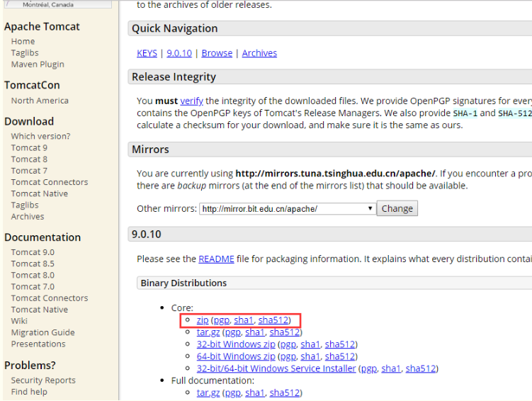Open 'Which version?' sidebar link
The height and width of the screenshot is (401, 532).
(x=40, y=136)
